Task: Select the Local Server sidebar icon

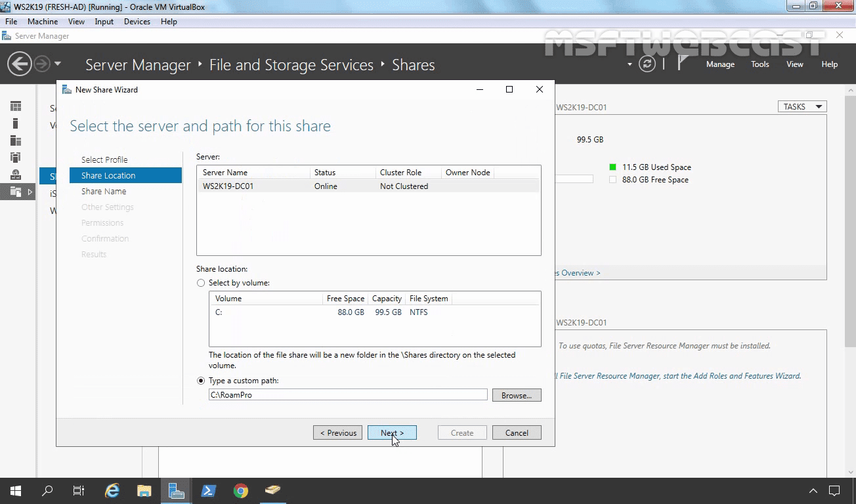Action: pos(16,123)
